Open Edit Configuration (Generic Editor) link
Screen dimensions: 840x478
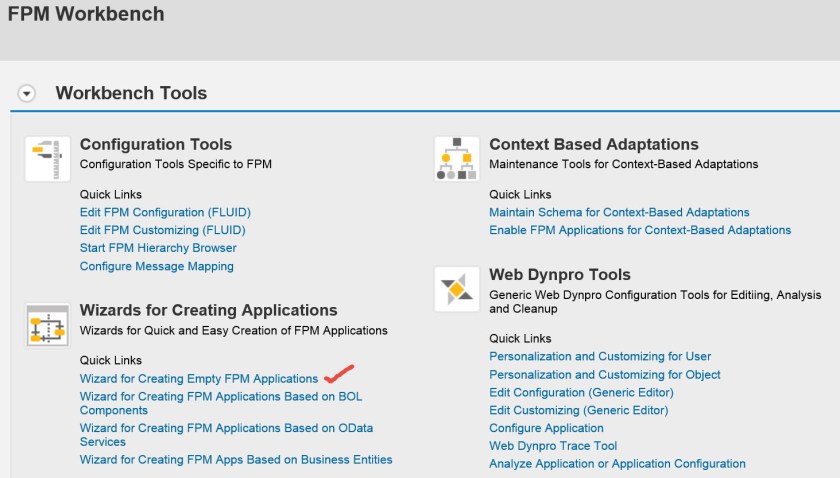tap(578, 392)
